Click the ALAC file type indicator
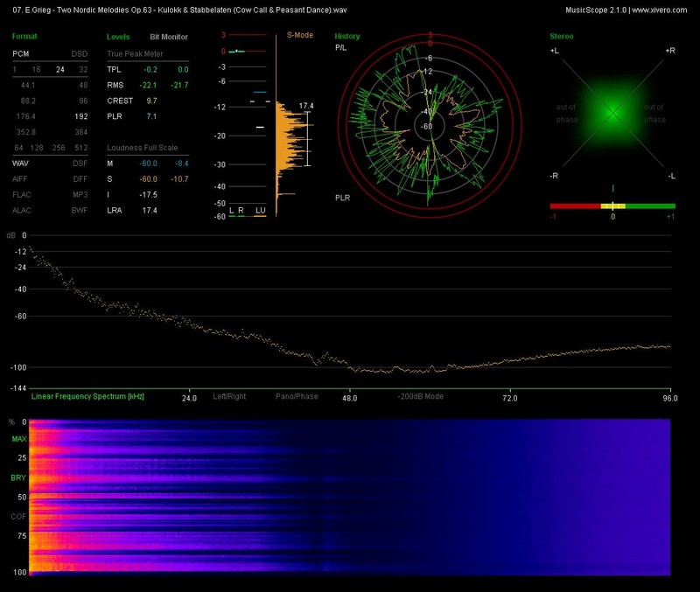 click(22, 210)
